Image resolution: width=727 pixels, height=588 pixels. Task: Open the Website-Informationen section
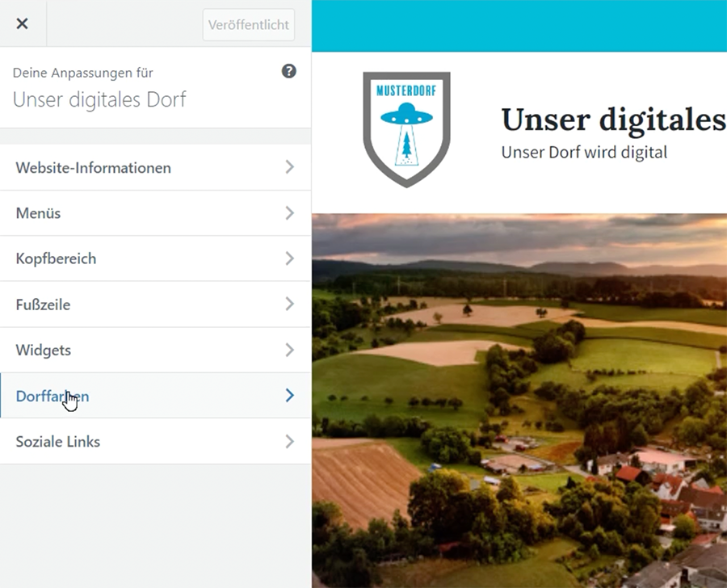tap(93, 168)
